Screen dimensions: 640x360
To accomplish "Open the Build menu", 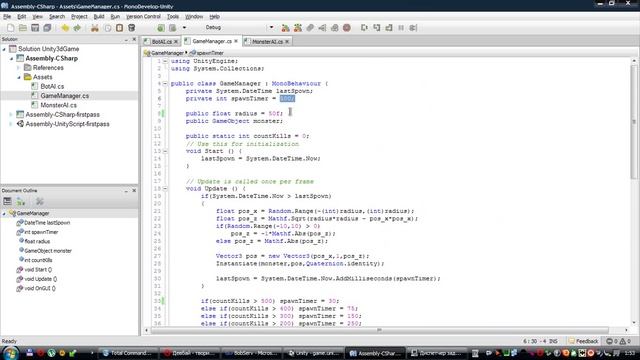I will tap(99, 17).
